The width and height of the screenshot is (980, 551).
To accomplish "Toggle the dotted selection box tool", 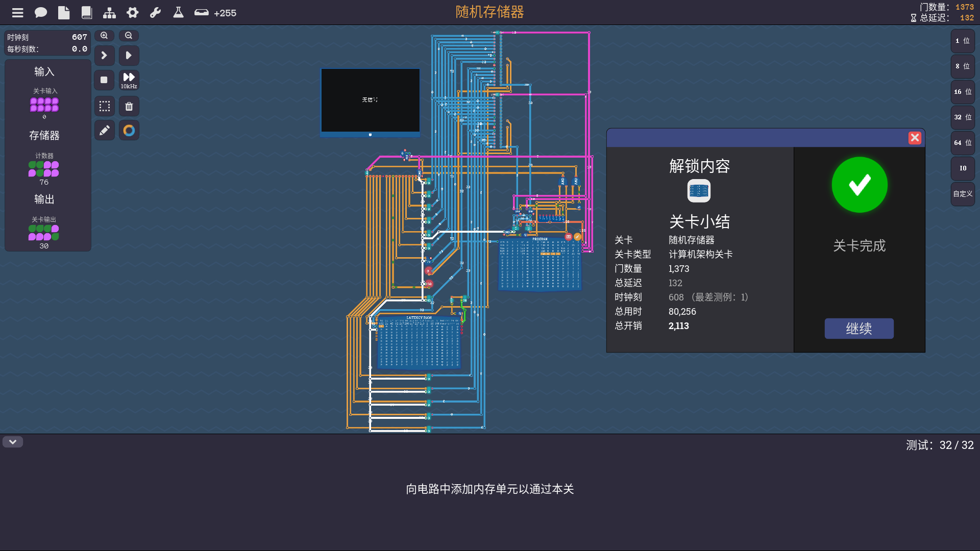I will [104, 107].
